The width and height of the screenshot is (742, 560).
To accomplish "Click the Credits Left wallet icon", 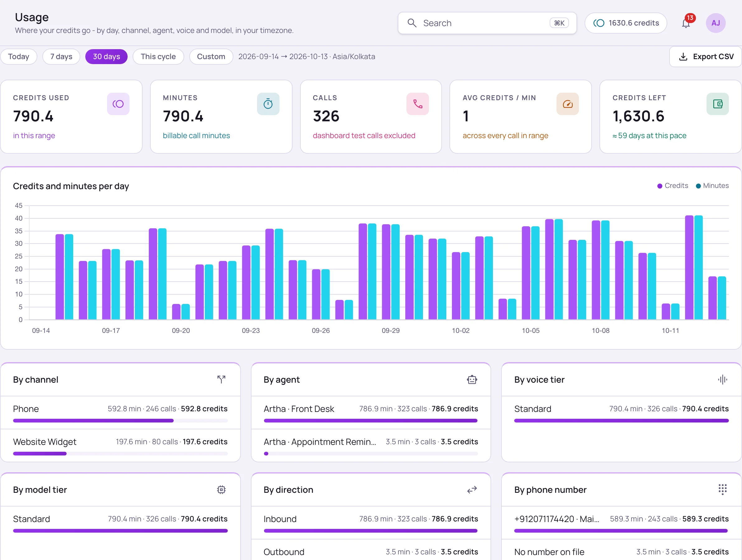I will pyautogui.click(x=717, y=104).
